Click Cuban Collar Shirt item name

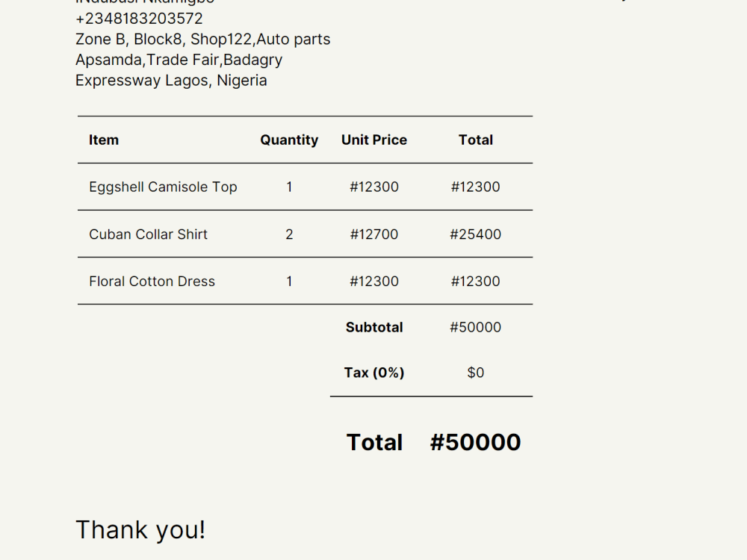148,234
